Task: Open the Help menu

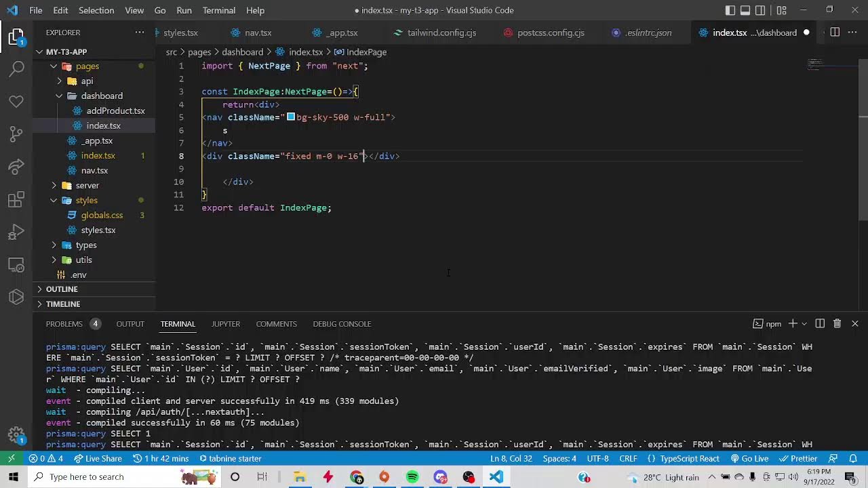Action: pos(255,10)
